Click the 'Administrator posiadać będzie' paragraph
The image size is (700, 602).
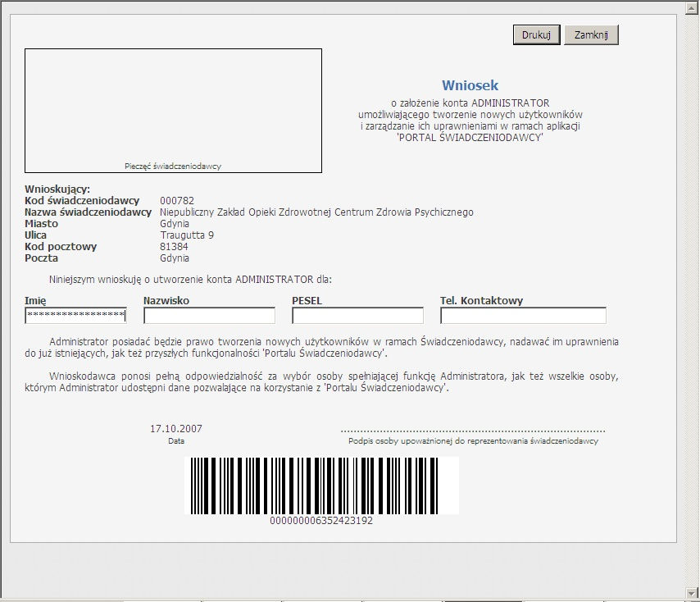click(x=321, y=348)
